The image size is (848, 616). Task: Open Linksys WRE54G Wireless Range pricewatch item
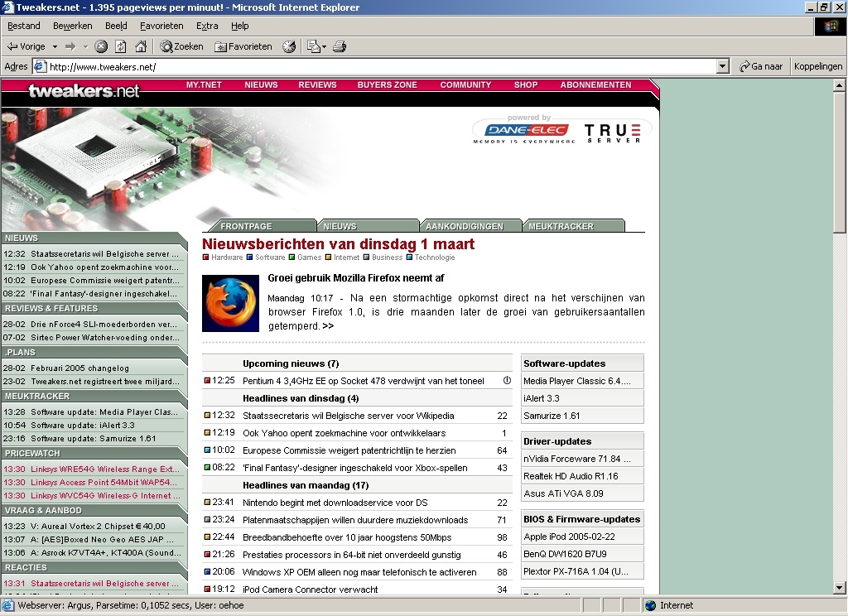pyautogui.click(x=105, y=469)
